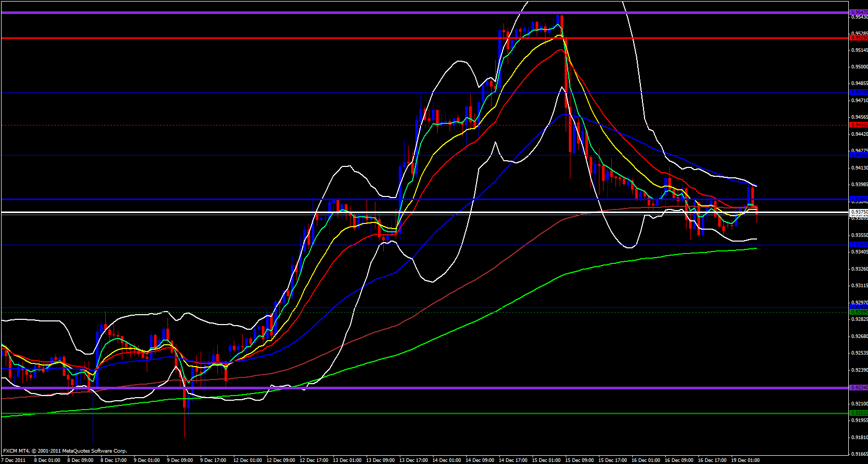Click the green 0.9289 price label
Viewport: 868px width, 464px height.
pos(859,312)
